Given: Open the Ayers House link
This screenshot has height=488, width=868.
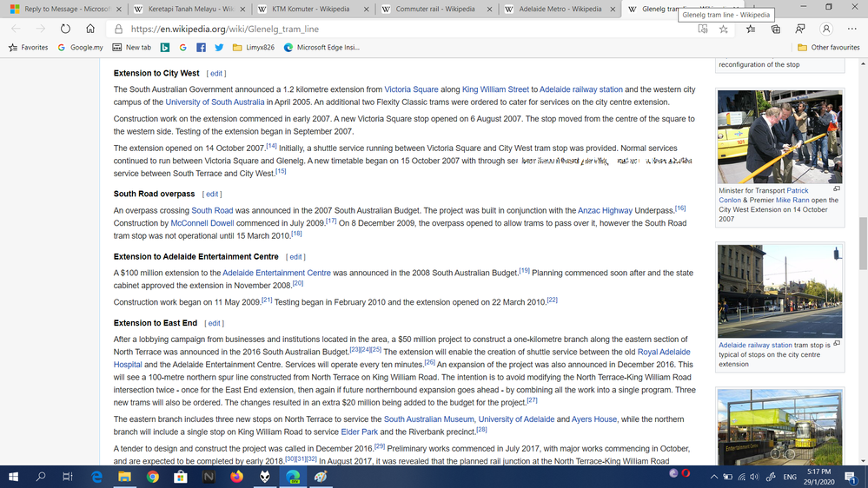Looking at the screenshot, I should click(594, 419).
